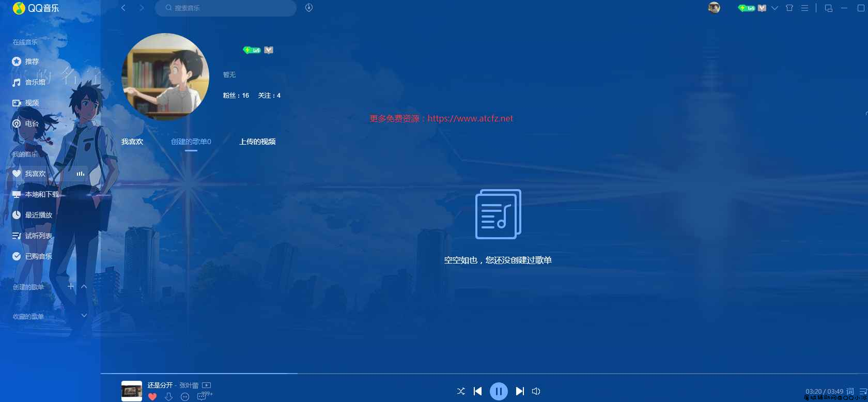Image resolution: width=868 pixels, height=402 pixels.
Task: Go back with the left navigation arrow
Action: coord(123,8)
